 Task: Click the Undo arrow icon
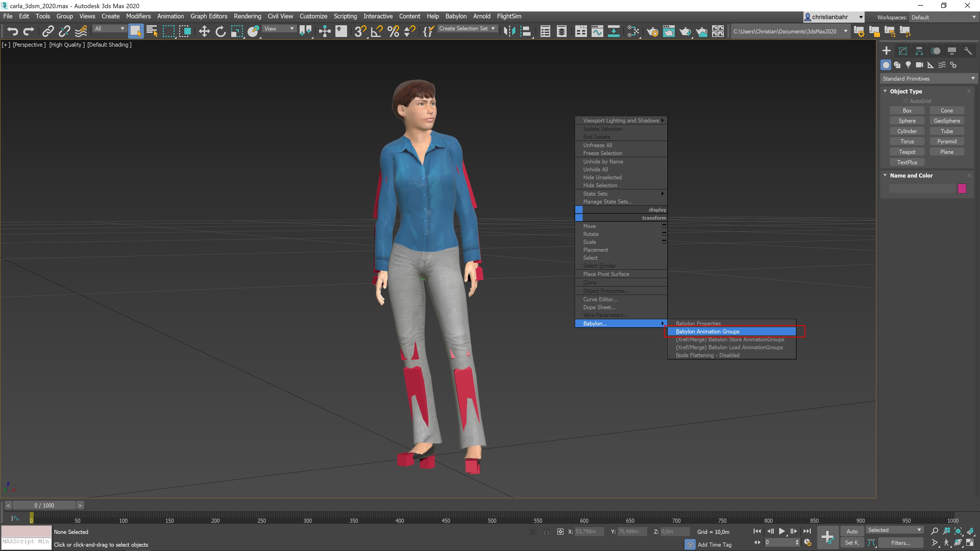[12, 31]
